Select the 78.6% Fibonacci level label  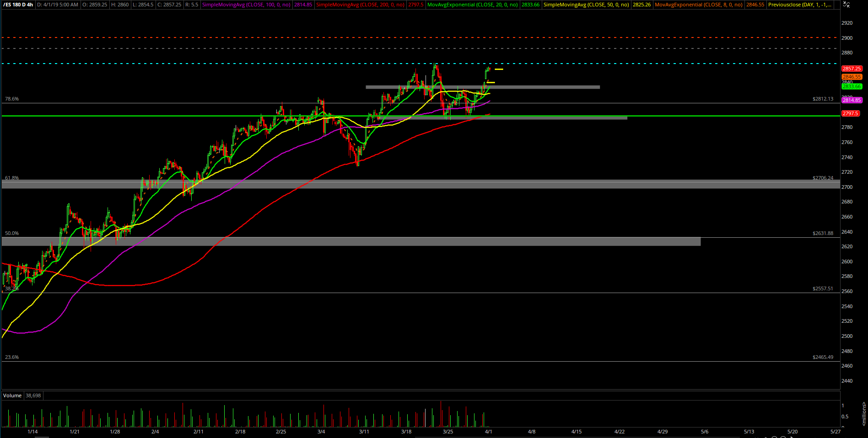[12, 99]
